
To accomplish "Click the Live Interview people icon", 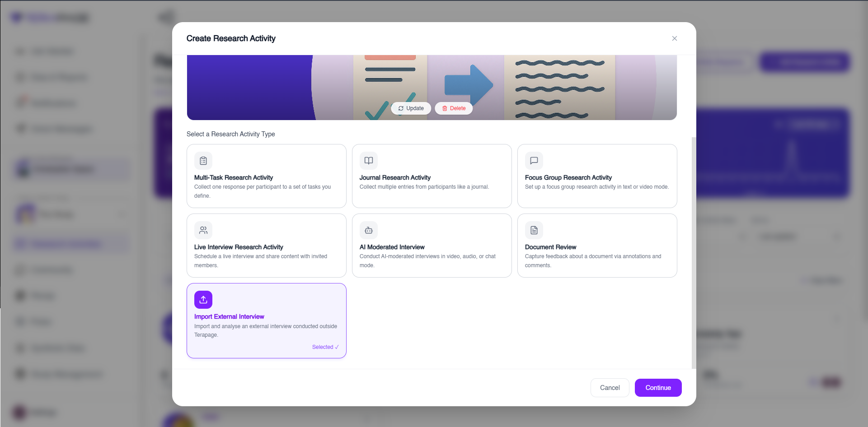I will (203, 230).
